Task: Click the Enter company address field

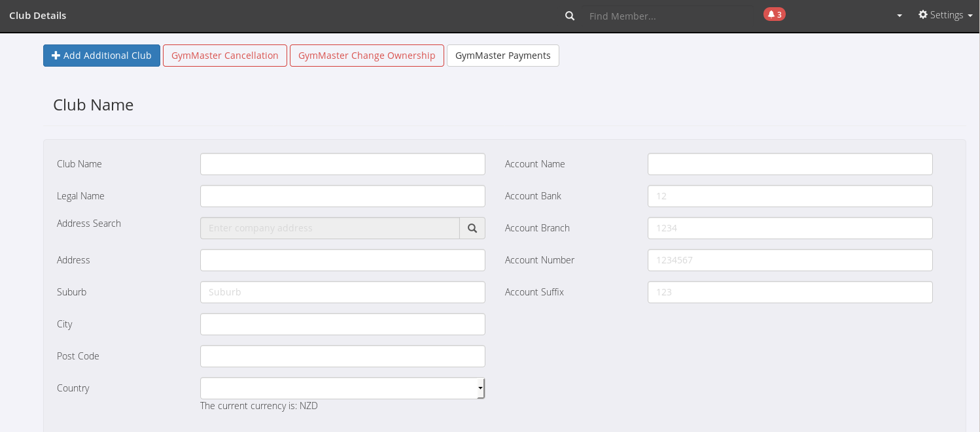Action: tap(330, 228)
